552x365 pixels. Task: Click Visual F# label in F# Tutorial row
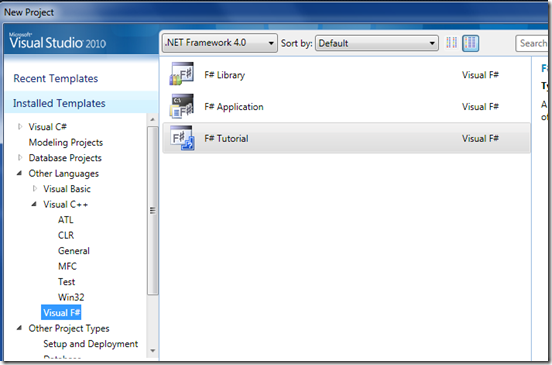tap(480, 138)
